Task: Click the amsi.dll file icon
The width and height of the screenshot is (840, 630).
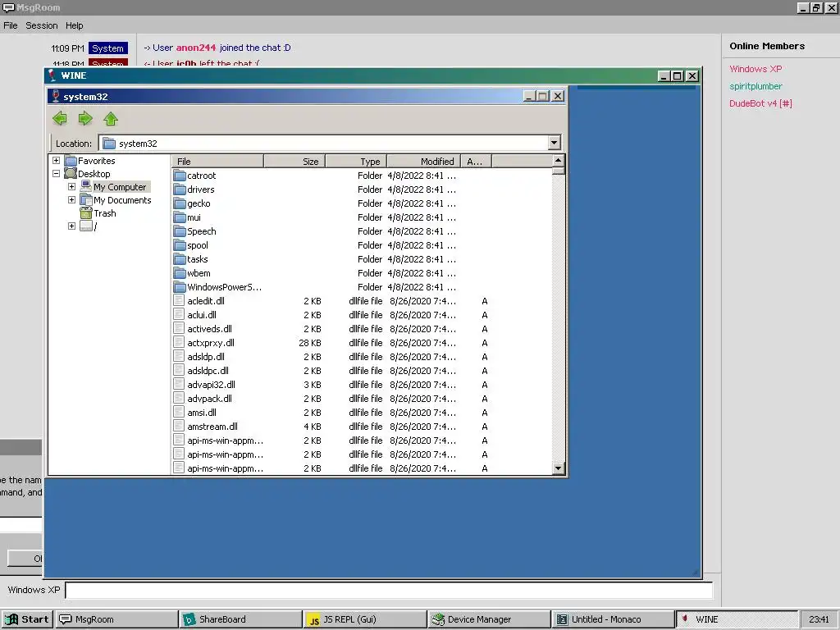Action: pyautogui.click(x=179, y=412)
